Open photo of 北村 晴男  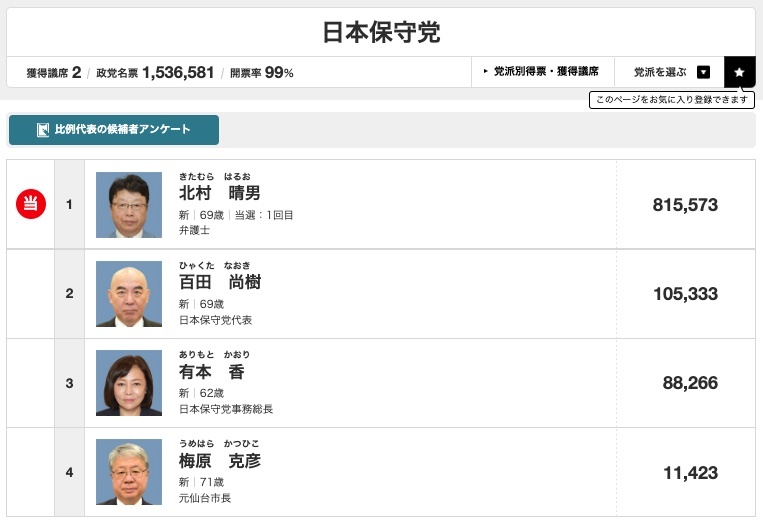click(129, 205)
